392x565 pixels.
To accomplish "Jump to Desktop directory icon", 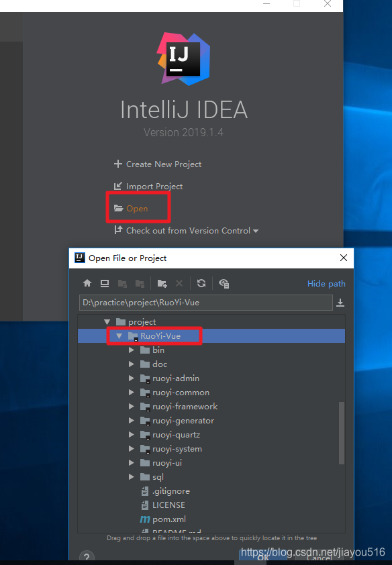I will click(x=105, y=284).
